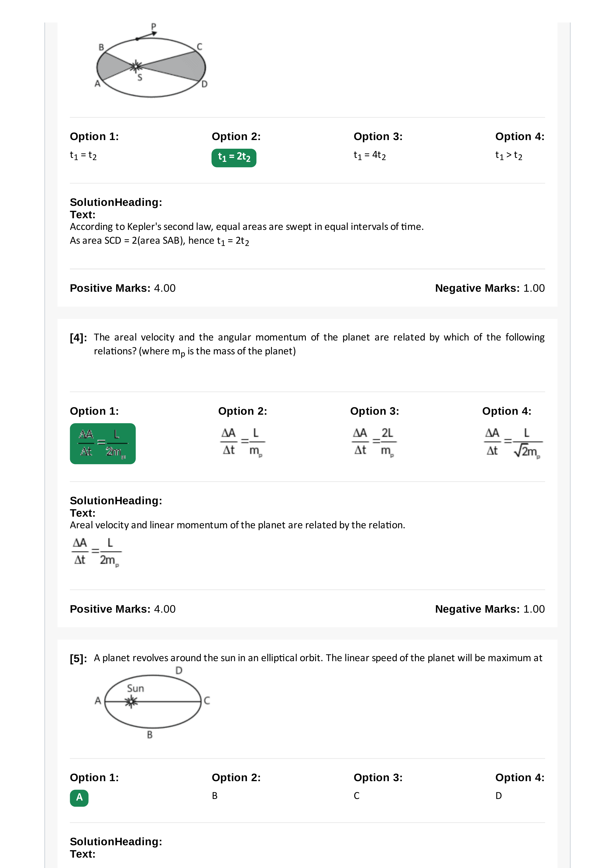Image resolution: width=614 pixels, height=868 pixels.
Task: Click the question number [5] label
Action: (x=78, y=659)
